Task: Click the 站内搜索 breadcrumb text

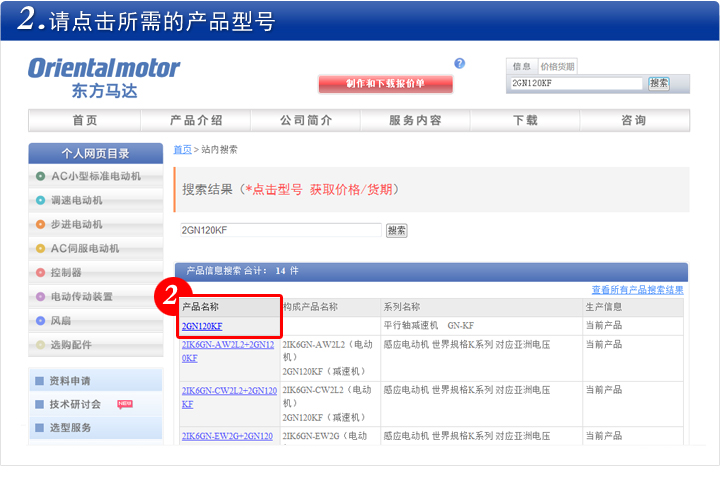Action: pos(219,149)
